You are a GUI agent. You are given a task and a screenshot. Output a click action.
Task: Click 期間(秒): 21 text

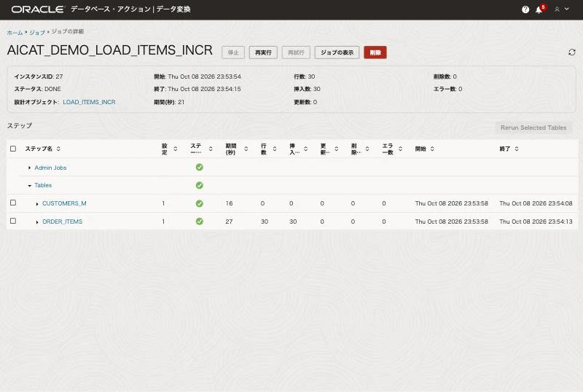(169, 102)
